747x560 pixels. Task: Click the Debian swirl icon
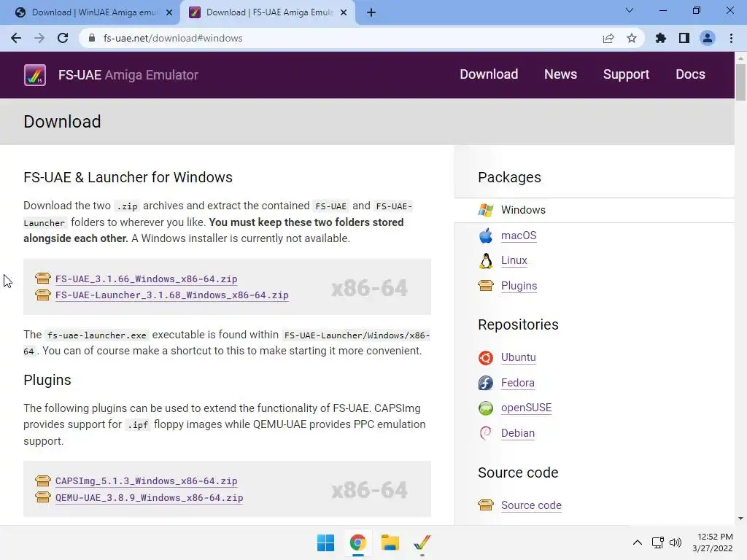click(x=485, y=433)
